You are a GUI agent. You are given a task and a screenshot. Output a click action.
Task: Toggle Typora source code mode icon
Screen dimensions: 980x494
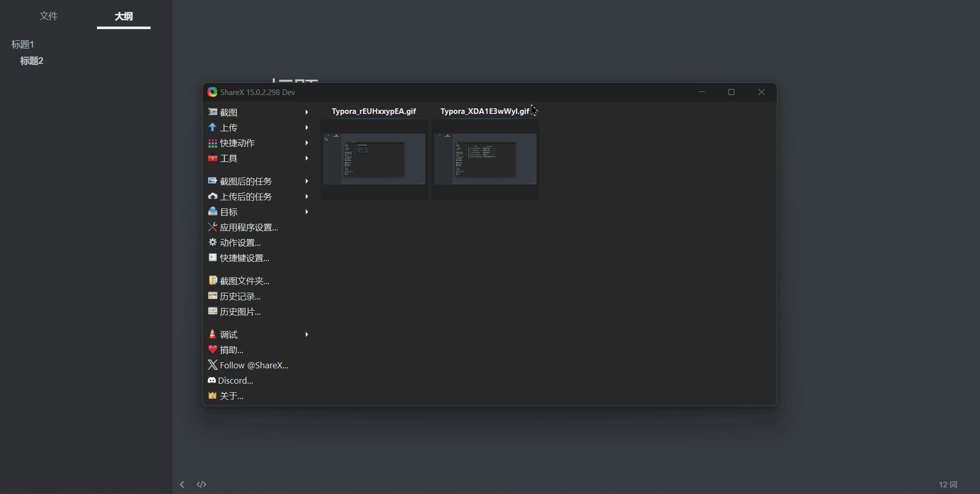click(202, 484)
